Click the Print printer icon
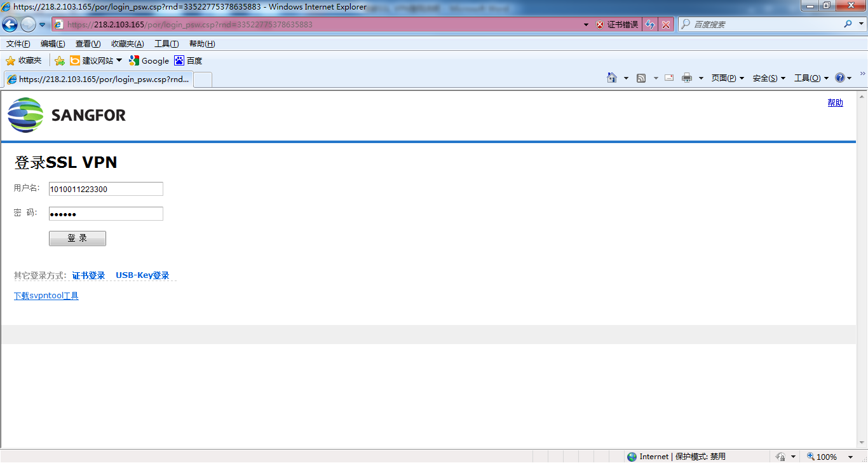 click(x=687, y=78)
